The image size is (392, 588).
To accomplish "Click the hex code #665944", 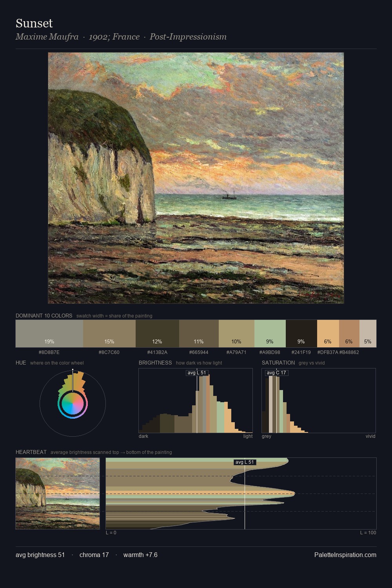I will [x=199, y=352].
